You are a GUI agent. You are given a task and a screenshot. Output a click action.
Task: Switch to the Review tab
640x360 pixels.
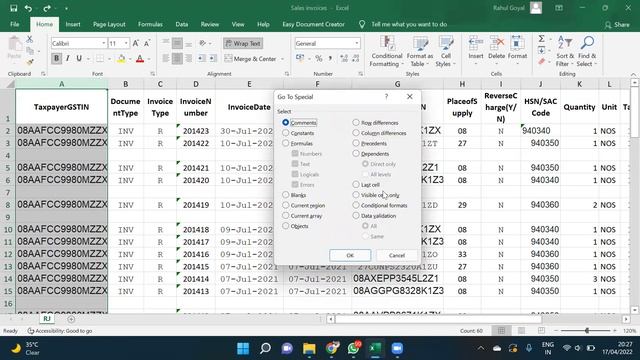pyautogui.click(x=210, y=24)
